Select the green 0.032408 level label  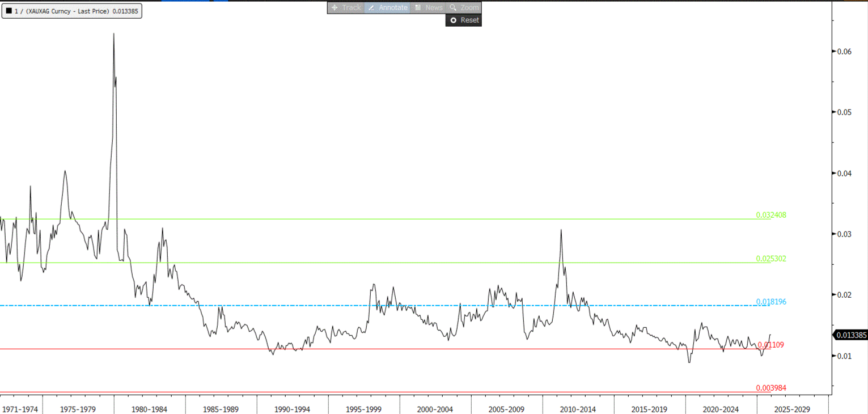(x=771, y=216)
